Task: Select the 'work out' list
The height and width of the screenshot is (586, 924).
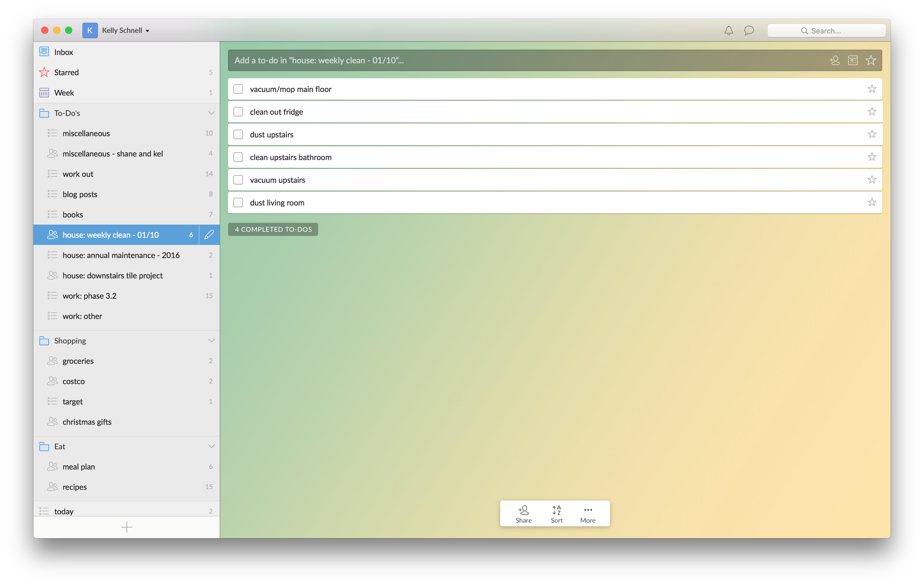Action: tap(78, 174)
